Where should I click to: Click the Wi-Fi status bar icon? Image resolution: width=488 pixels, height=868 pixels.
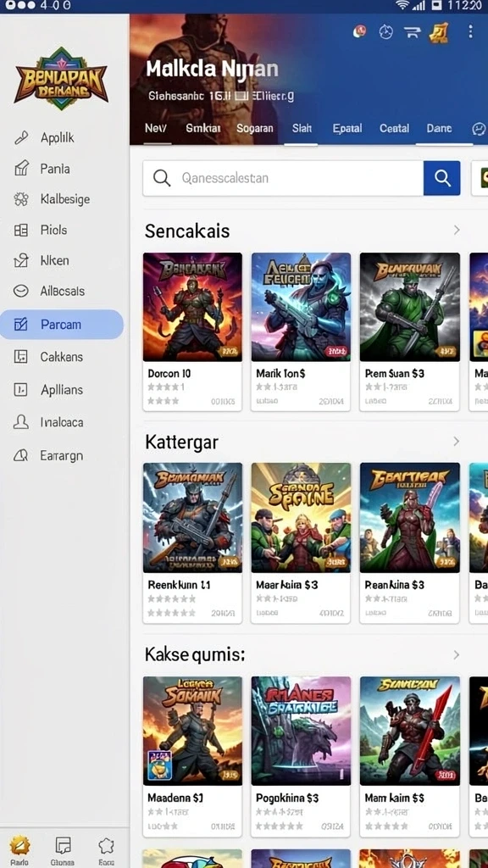(402, 6)
